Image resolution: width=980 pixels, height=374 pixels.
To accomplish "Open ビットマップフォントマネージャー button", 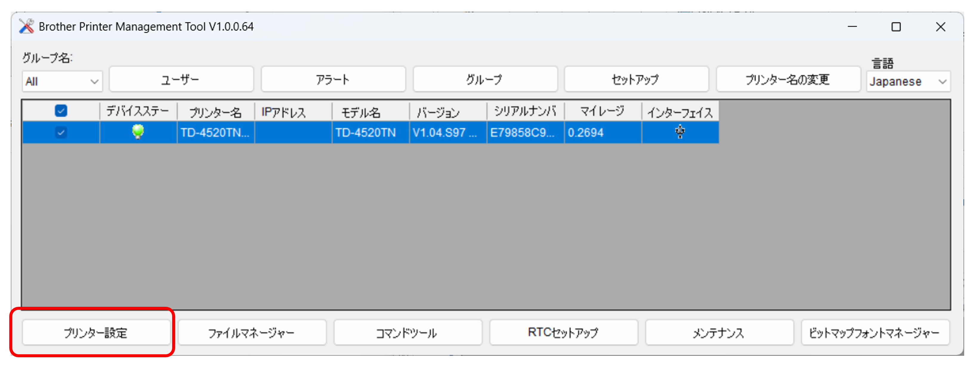I will [875, 332].
